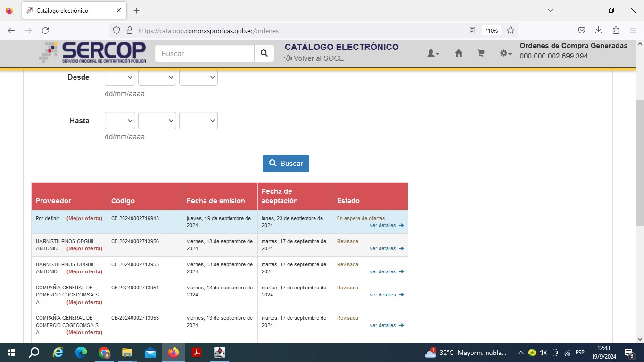Click the blue Buscar button
Viewport: 644px width, 362px height.
[x=286, y=164]
